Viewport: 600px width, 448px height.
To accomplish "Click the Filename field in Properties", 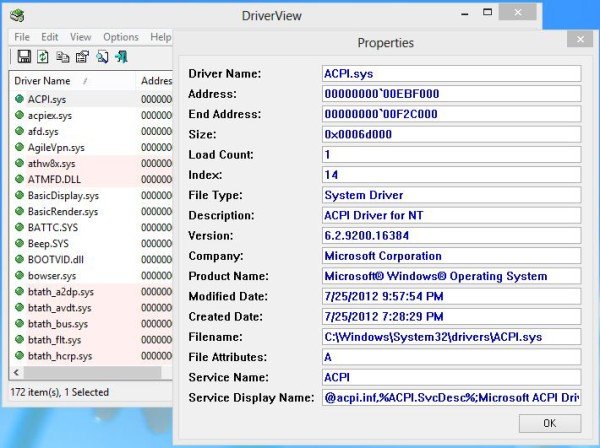I will pos(450,337).
